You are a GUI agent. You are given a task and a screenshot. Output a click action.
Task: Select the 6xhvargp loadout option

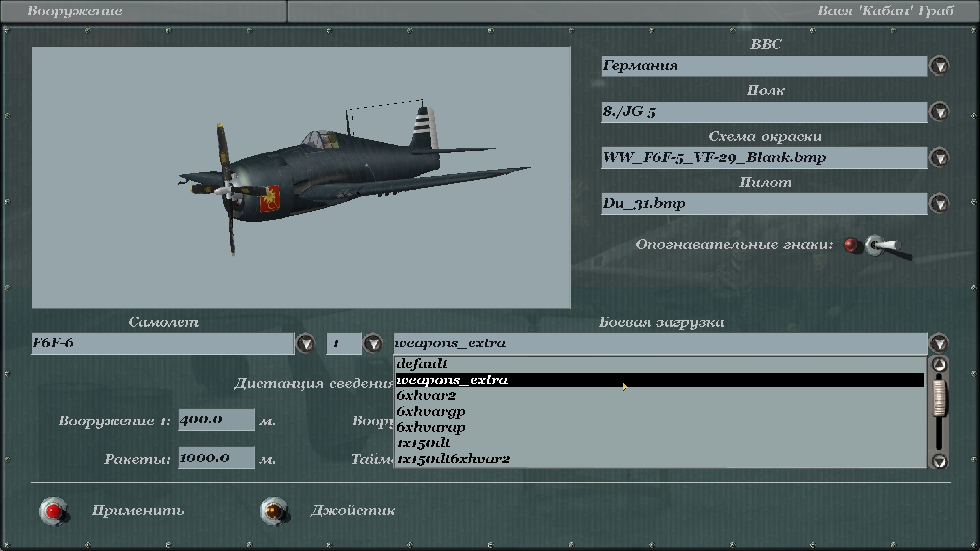(x=431, y=412)
